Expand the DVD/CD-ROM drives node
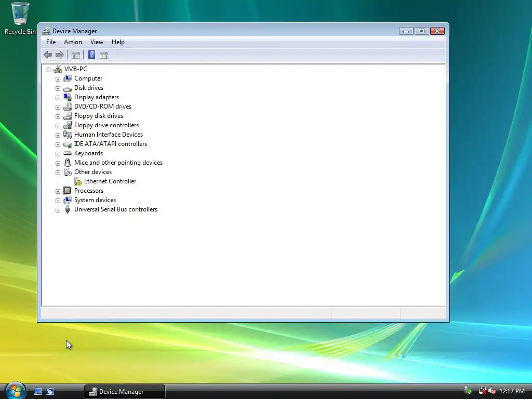 58,107
